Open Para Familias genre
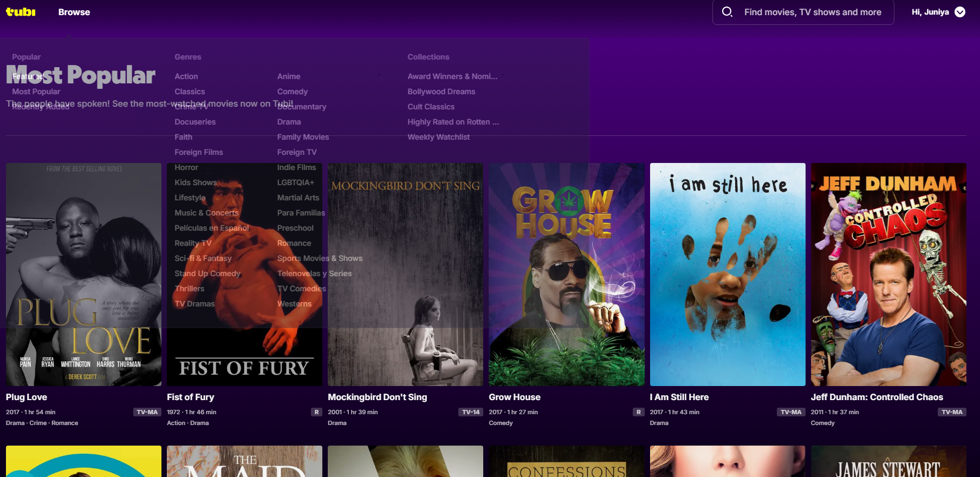 pos(301,213)
